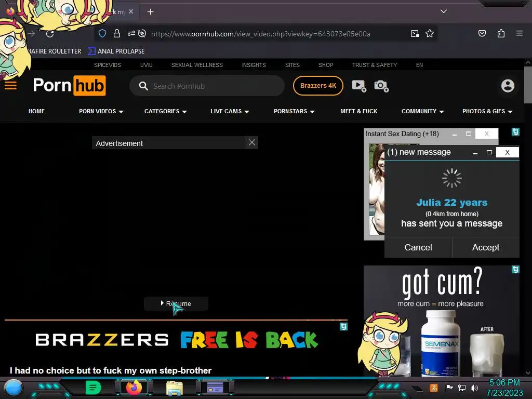Screen dimensions: 532x399
Task: Open the ROULETTER bookmarks toolbar item
Action: (x=54, y=51)
